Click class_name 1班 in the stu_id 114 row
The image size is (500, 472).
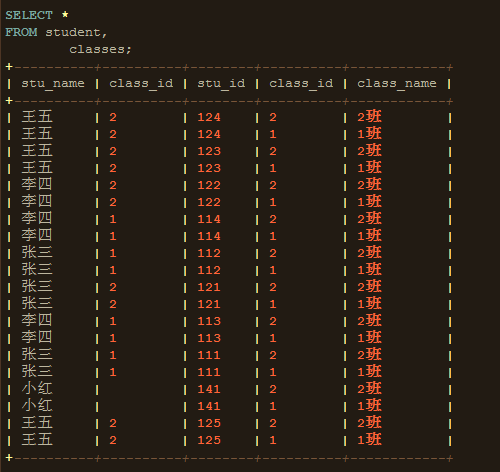[369, 236]
